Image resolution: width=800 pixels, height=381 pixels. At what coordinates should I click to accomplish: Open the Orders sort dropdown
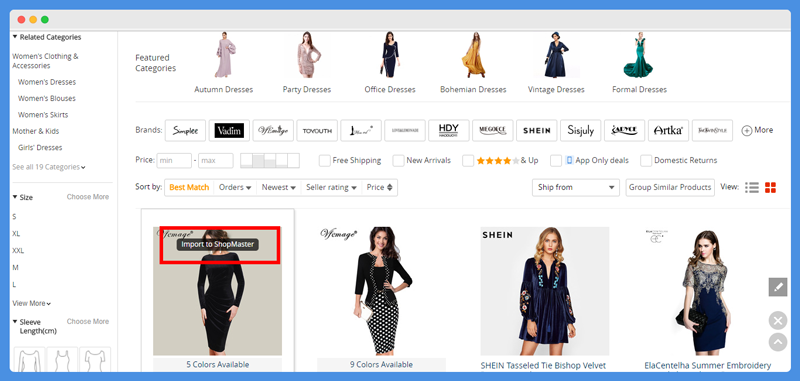coord(235,187)
